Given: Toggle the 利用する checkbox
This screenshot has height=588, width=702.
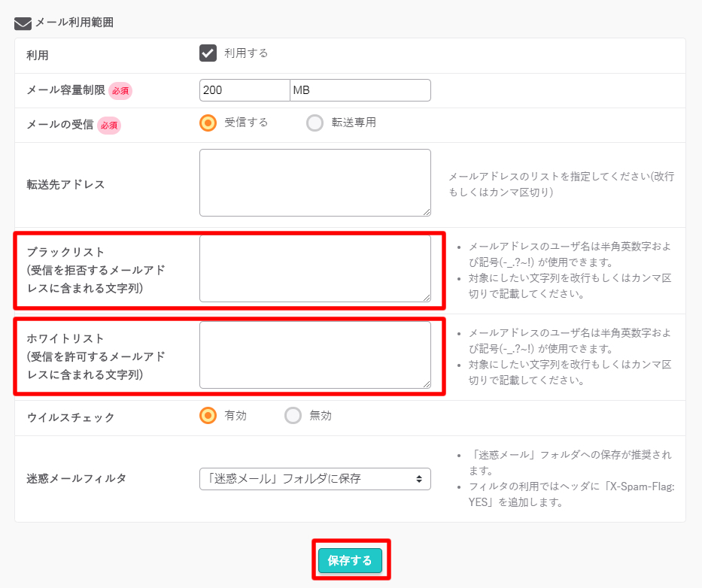Looking at the screenshot, I should (208, 53).
